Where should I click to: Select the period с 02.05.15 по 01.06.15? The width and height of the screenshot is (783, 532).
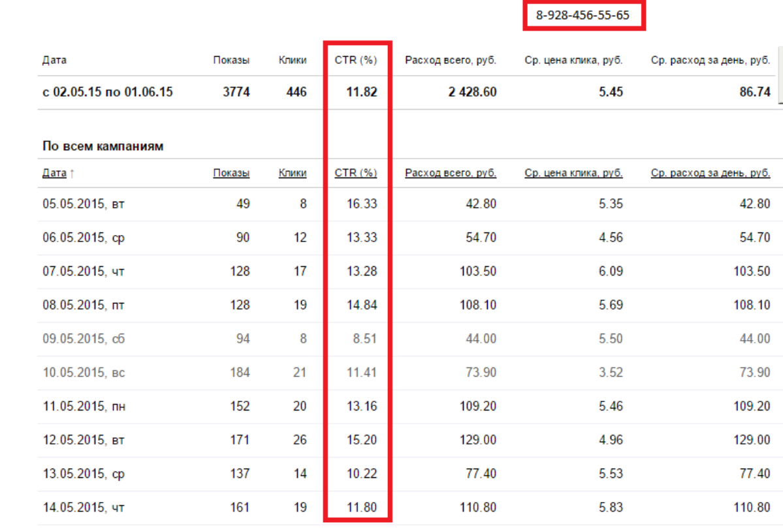tap(108, 92)
